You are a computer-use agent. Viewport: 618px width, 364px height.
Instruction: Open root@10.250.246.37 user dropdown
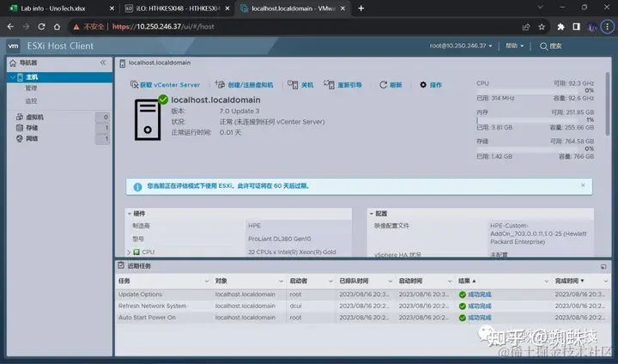(461, 45)
